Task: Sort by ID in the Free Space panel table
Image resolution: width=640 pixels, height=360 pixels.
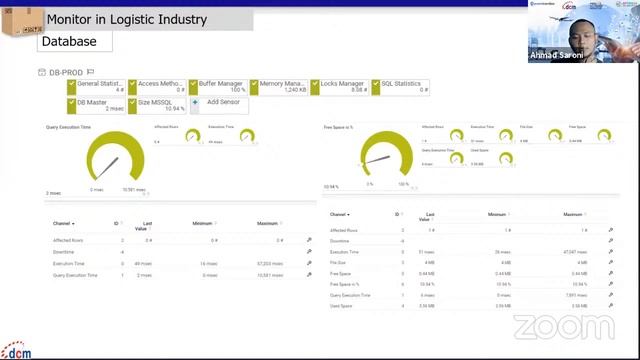Action: pos(399,214)
